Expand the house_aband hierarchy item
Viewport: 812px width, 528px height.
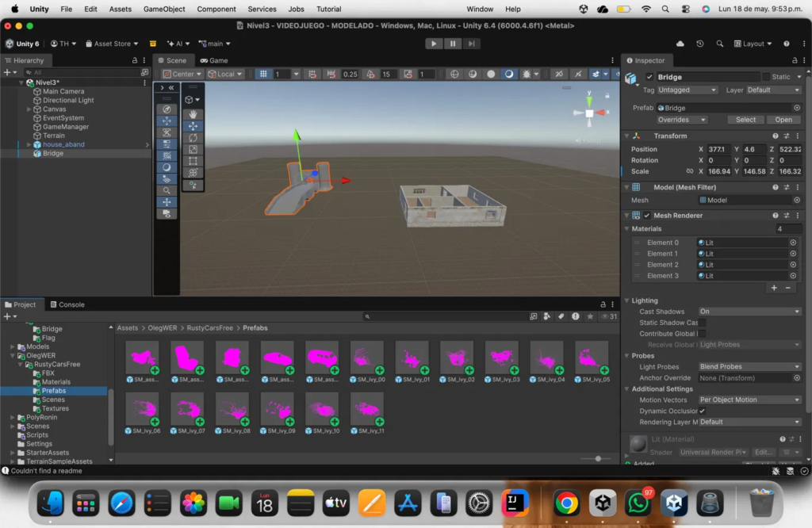click(29, 144)
